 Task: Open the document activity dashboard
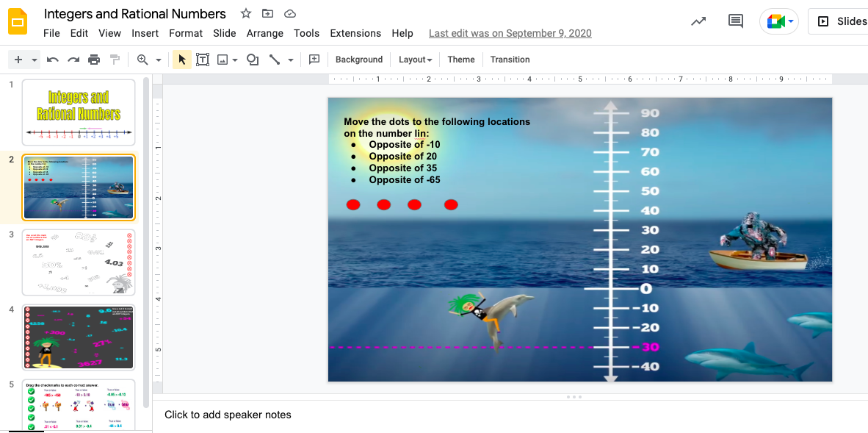698,21
